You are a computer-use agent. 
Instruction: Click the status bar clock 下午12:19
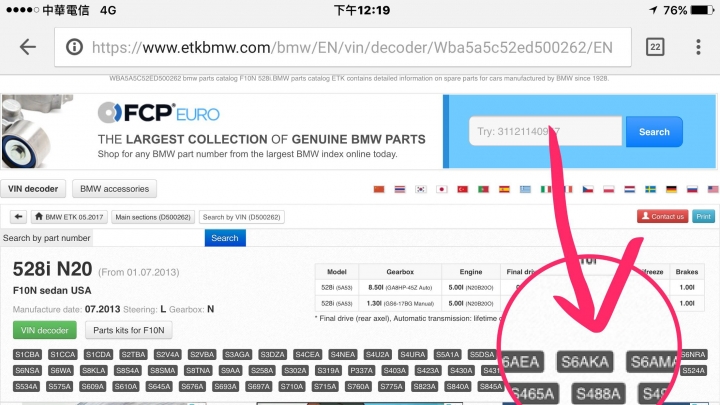pos(362,10)
